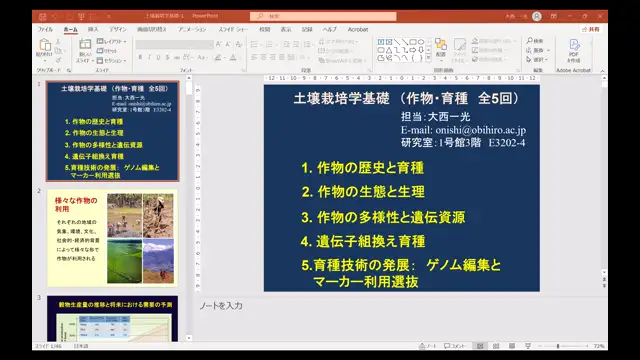Open the Section (セクション) dropdown
Image resolution: width=640 pixels, height=360 pixels.
(111, 60)
